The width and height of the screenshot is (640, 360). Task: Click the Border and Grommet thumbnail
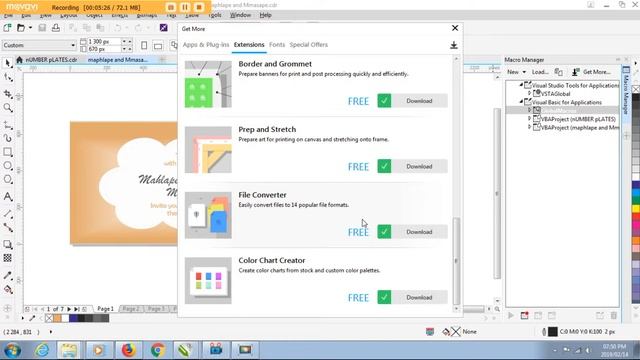208,84
